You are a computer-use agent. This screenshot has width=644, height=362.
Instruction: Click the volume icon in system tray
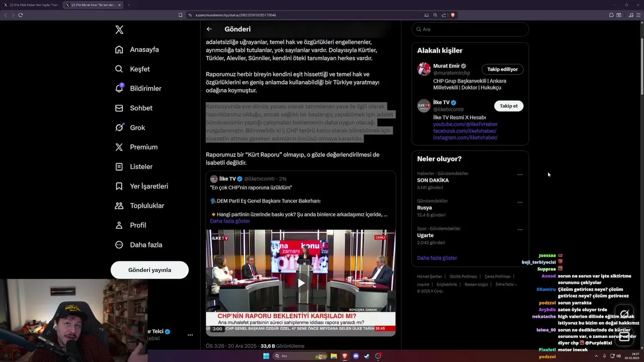coord(618,356)
